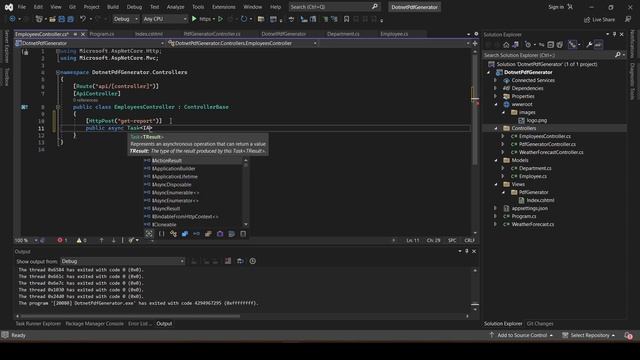Filter IntelliSense by classes icon
640x360 pixels.
(x=173, y=234)
